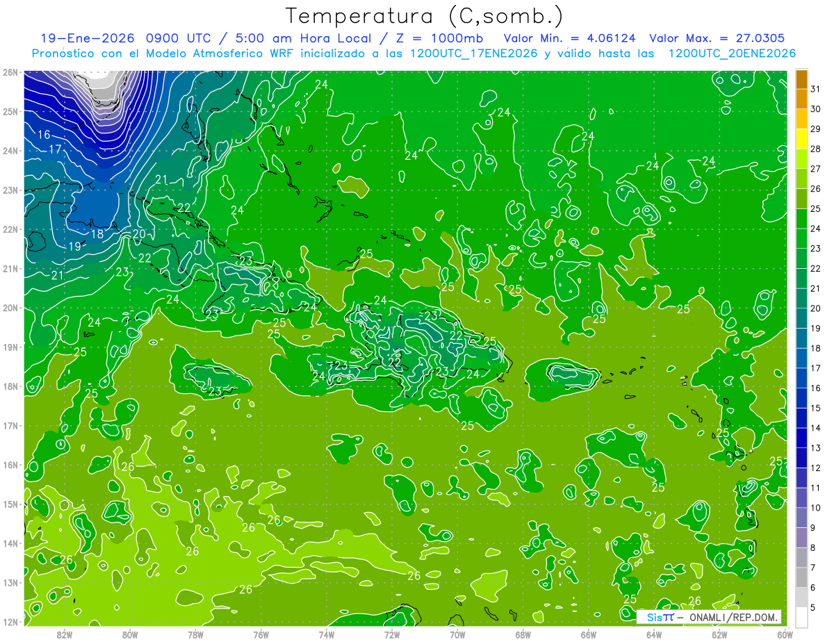Click the color scale label "10"

tap(816, 507)
